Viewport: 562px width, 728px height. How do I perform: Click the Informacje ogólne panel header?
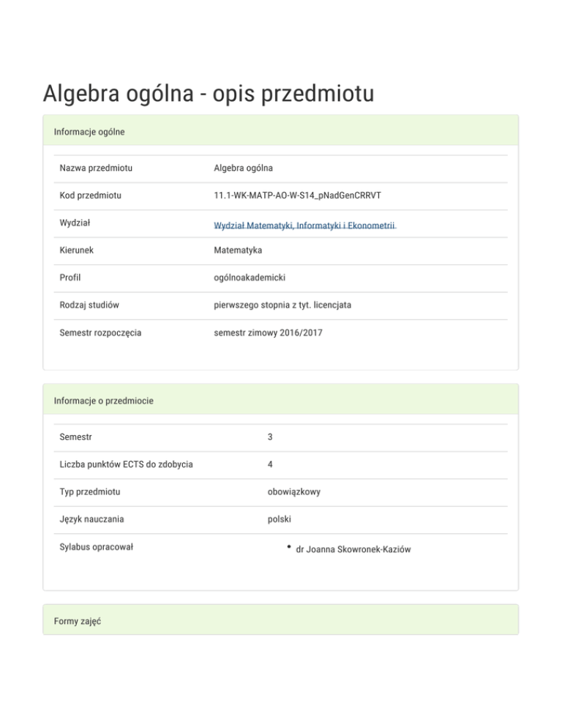coord(89,132)
